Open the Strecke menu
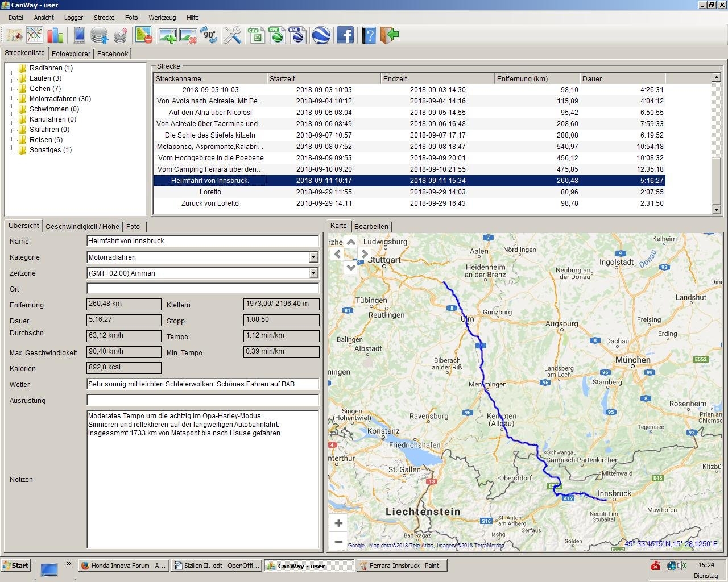The width and height of the screenshot is (728, 582). tap(104, 18)
